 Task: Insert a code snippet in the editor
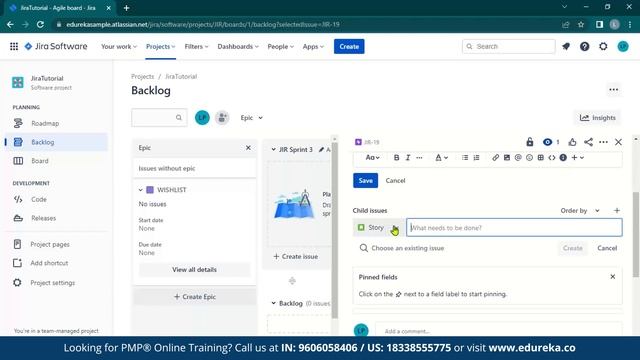[552, 158]
